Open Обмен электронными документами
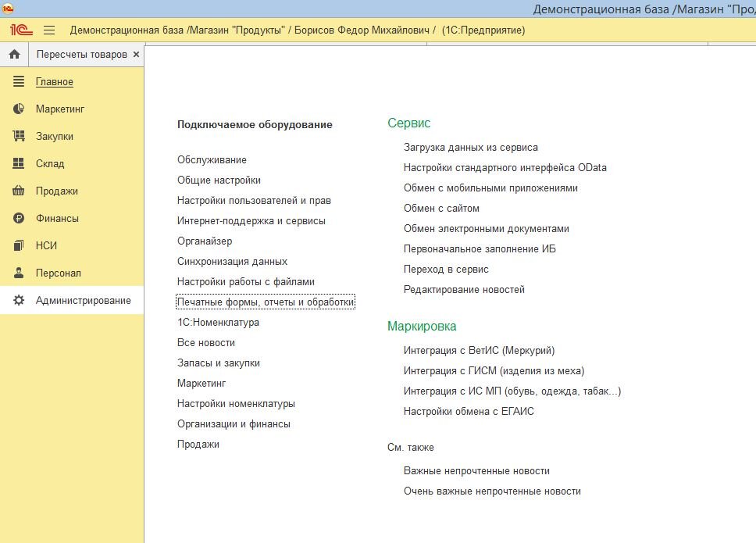This screenshot has height=543, width=756. pos(486,229)
